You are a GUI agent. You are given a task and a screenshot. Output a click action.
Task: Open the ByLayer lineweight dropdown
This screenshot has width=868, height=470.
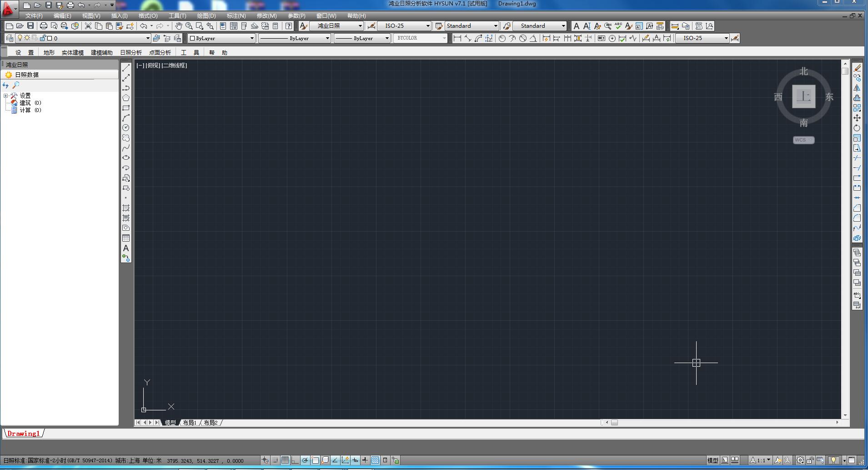(362, 38)
